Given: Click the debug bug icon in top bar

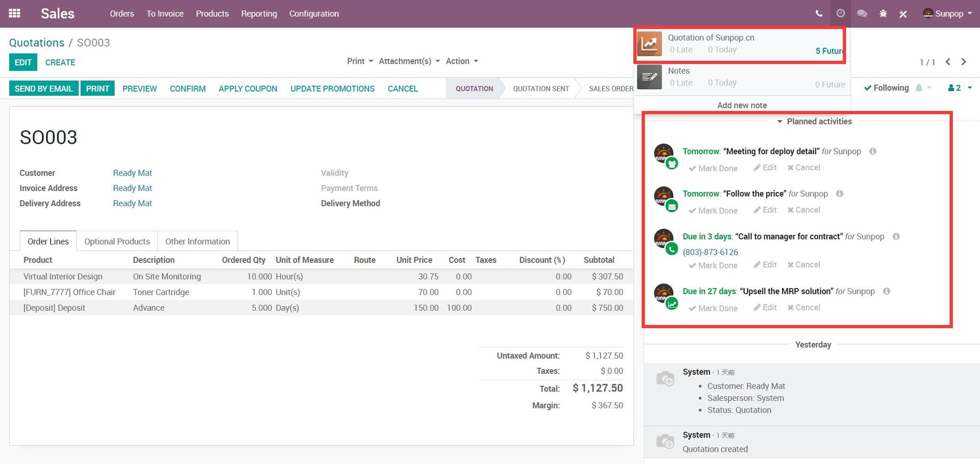Looking at the screenshot, I should 883,14.
